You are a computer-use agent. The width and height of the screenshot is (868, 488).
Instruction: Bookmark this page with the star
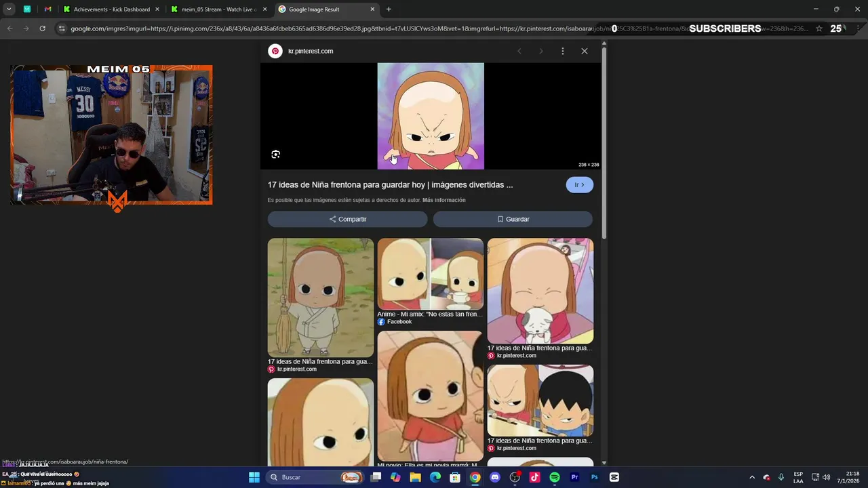click(819, 28)
